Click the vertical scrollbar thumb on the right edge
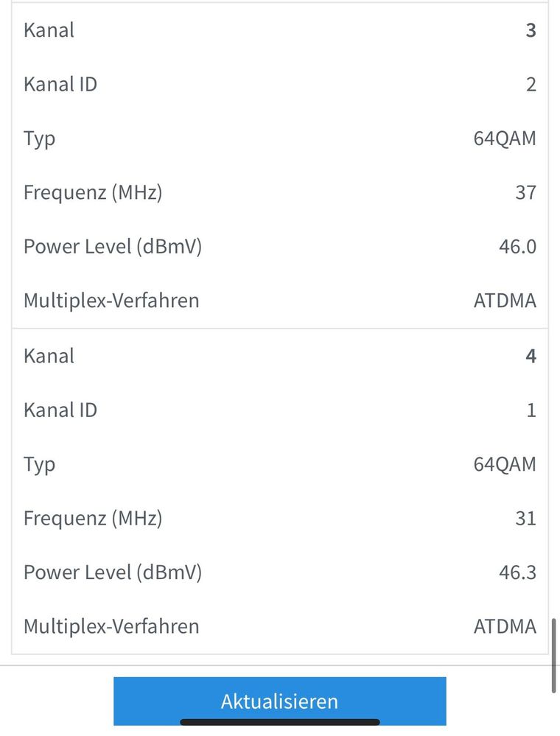The width and height of the screenshot is (560, 736). point(553,656)
